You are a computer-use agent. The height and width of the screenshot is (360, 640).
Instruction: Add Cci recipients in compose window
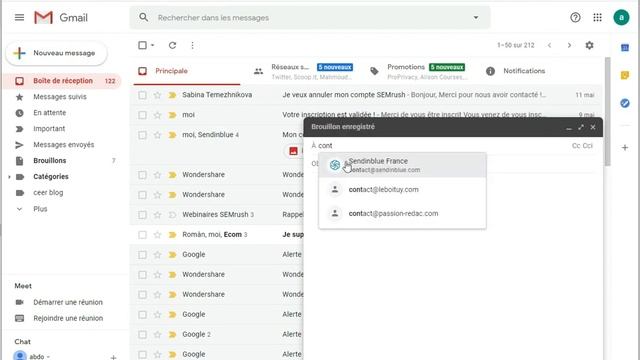(x=588, y=146)
